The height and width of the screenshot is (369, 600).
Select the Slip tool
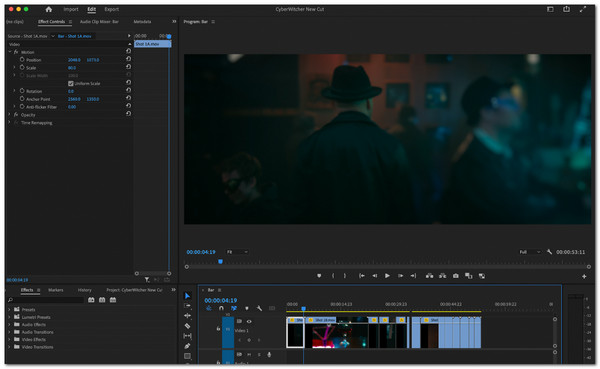tap(188, 336)
